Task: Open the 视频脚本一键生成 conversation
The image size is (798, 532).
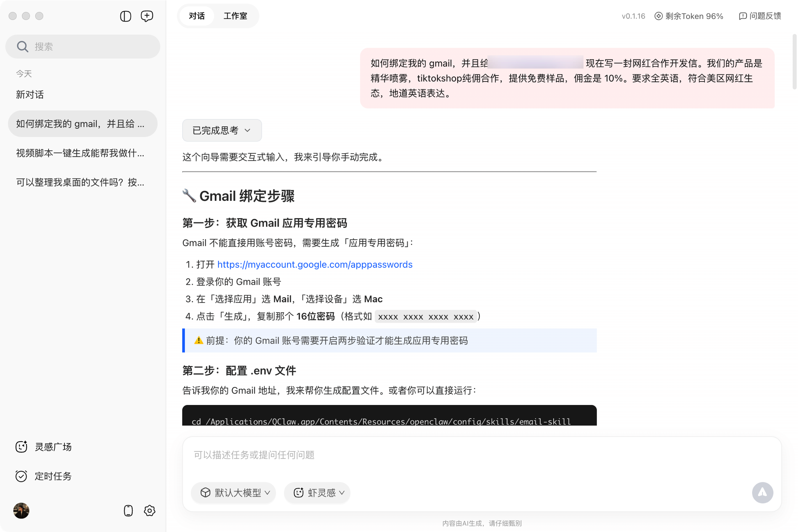Action: pos(80,153)
